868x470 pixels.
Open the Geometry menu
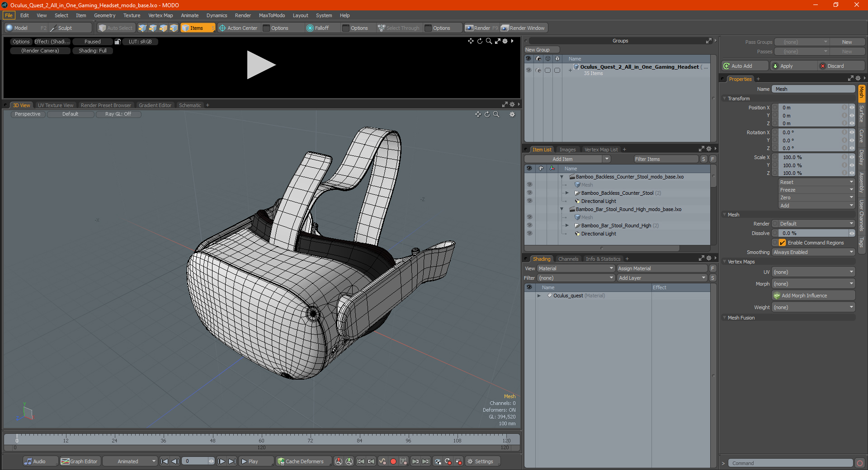click(104, 15)
